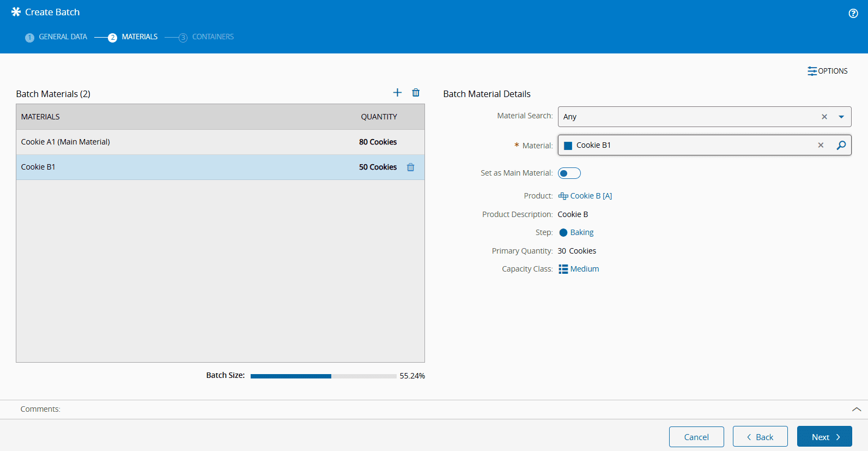The height and width of the screenshot is (451, 868).
Task: Clear the Material field Cookie B1 value
Action: coord(821,145)
